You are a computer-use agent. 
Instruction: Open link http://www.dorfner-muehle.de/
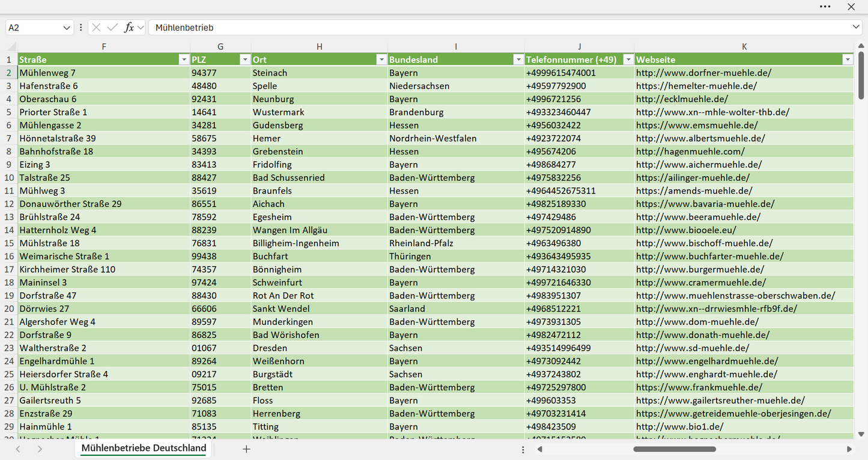tap(703, 73)
